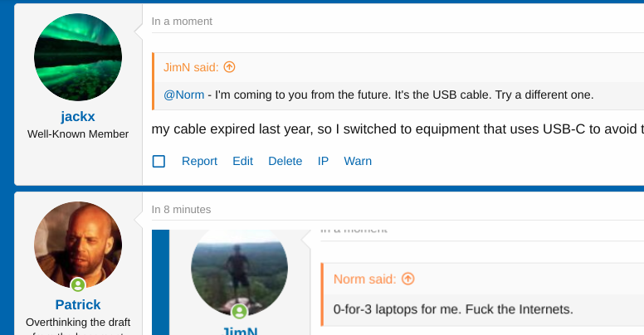Click JimN's avatar in the embedded post
Image resolution: width=644 pixels, height=335 pixels.
coord(239,267)
